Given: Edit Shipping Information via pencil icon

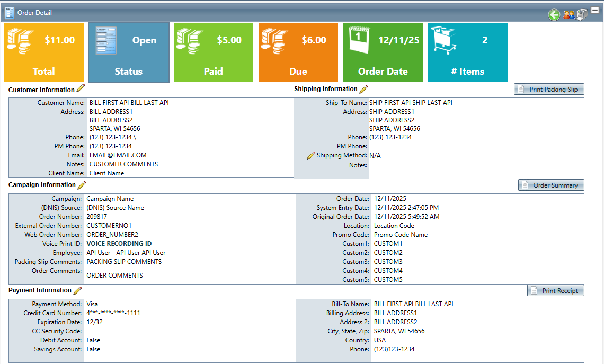Looking at the screenshot, I should (x=363, y=89).
